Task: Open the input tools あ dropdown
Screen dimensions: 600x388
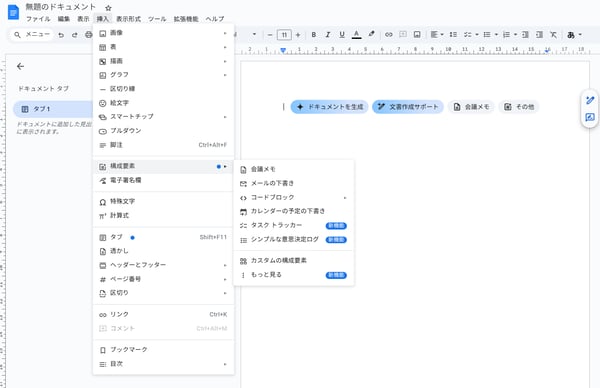Action: tap(574, 35)
